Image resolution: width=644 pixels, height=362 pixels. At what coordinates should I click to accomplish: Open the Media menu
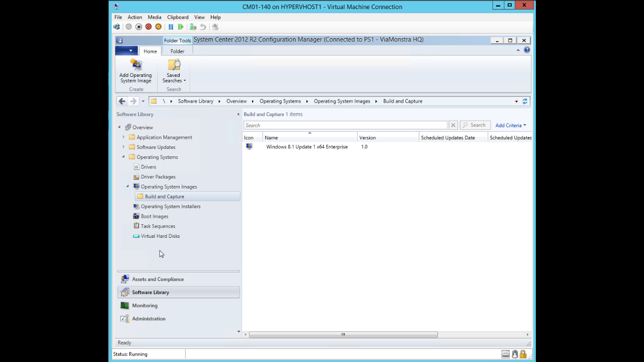(154, 17)
